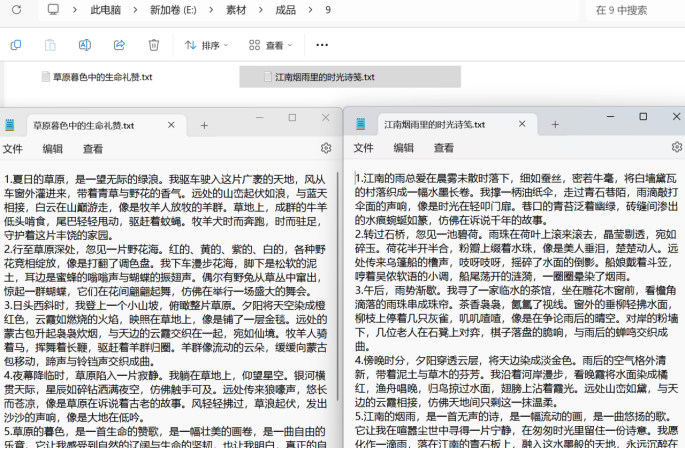Click the share icon in Explorer toolbar
This screenshot has height=449, width=685.
119,45
